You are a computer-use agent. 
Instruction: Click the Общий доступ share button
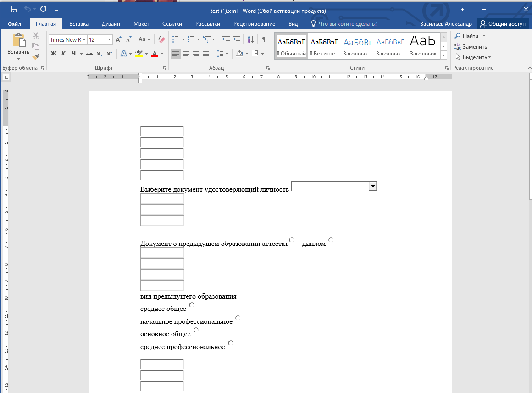click(503, 24)
